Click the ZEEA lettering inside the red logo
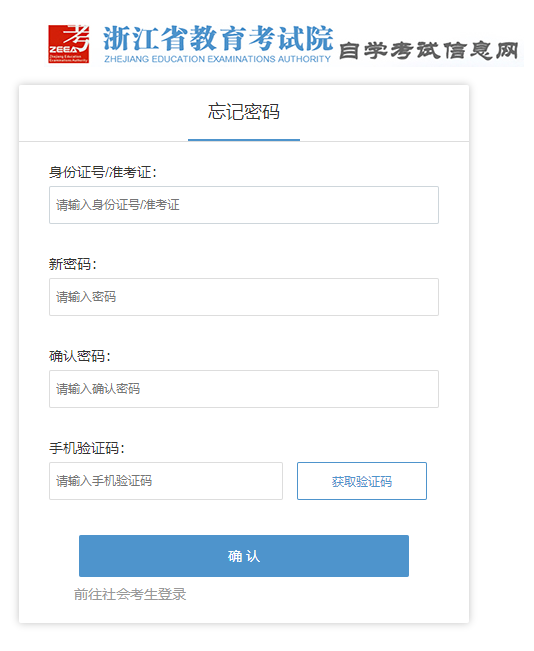Image resolution: width=534 pixels, height=651 pixels. pyautogui.click(x=63, y=49)
